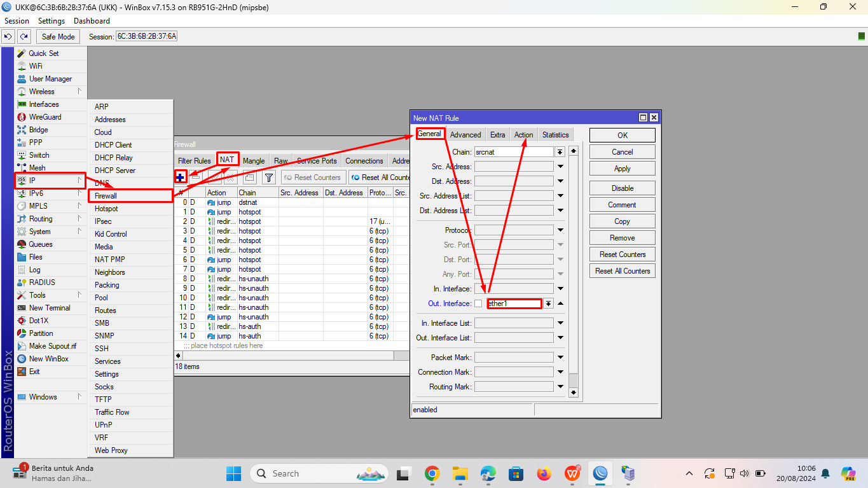The width and height of the screenshot is (868, 488).
Task: Open Google Chrome from taskbar
Action: pos(432,473)
